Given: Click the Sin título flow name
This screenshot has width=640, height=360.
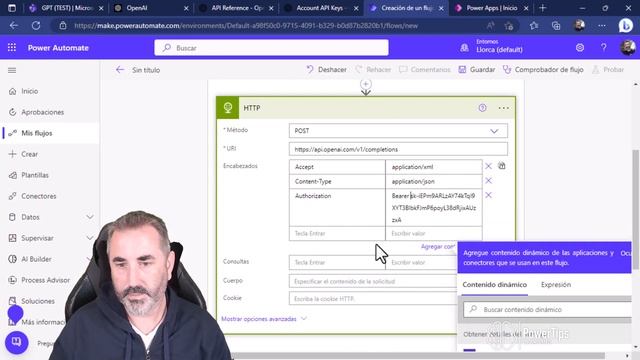Looking at the screenshot, I should (x=146, y=70).
